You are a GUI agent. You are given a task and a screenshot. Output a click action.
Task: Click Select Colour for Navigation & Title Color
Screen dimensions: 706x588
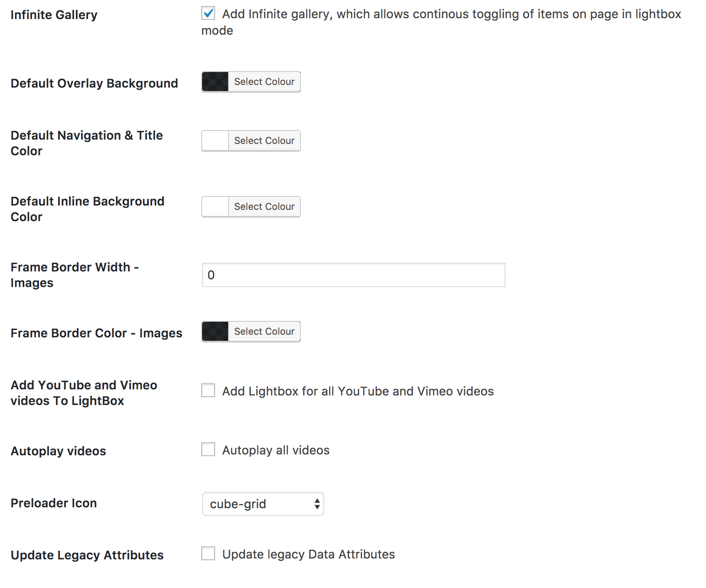click(264, 141)
